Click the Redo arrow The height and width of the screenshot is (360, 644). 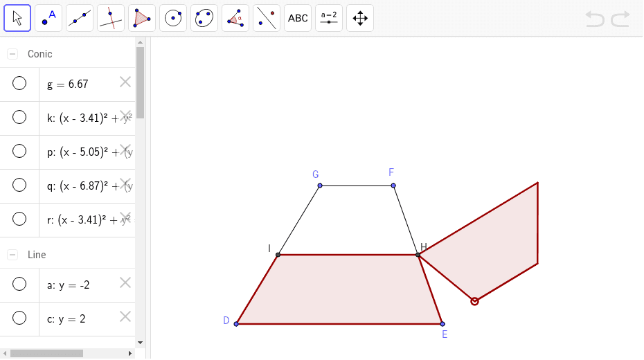620,19
